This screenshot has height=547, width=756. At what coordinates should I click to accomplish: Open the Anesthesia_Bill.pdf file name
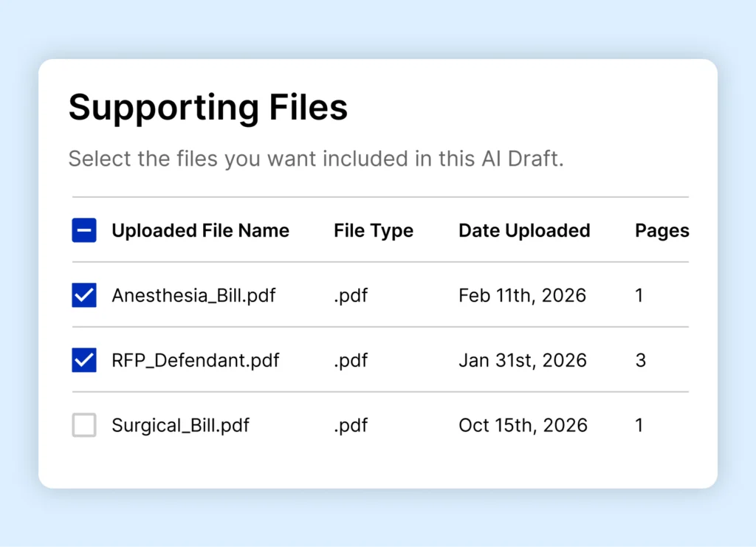click(x=193, y=296)
